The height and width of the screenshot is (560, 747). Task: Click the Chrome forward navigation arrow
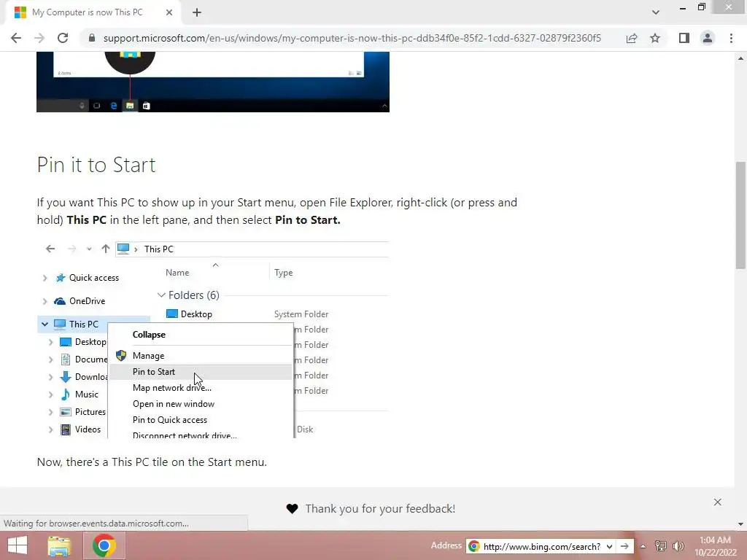[39, 38]
